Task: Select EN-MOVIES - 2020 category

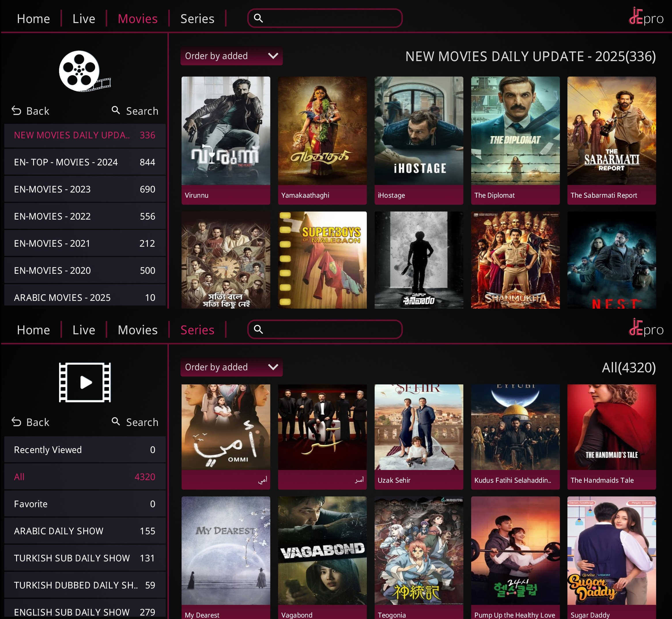Action: point(85,271)
